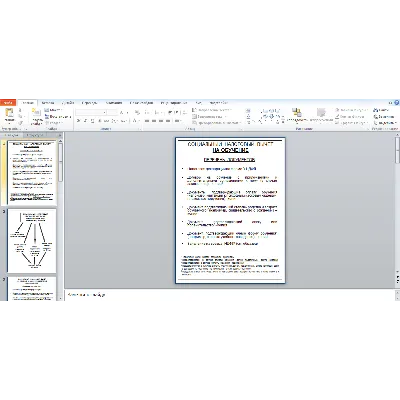
Task: Toggle italic formatting
Action: (x=85, y=121)
